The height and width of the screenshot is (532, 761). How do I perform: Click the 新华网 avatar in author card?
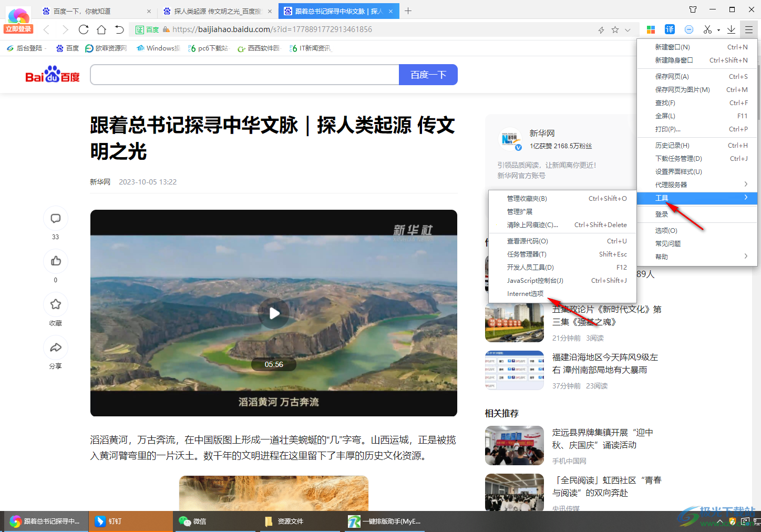coord(510,139)
